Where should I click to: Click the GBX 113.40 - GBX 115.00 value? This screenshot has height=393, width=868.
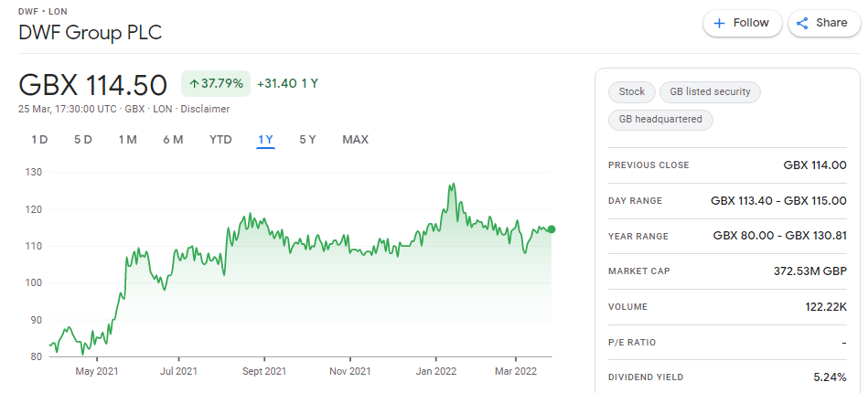779,200
